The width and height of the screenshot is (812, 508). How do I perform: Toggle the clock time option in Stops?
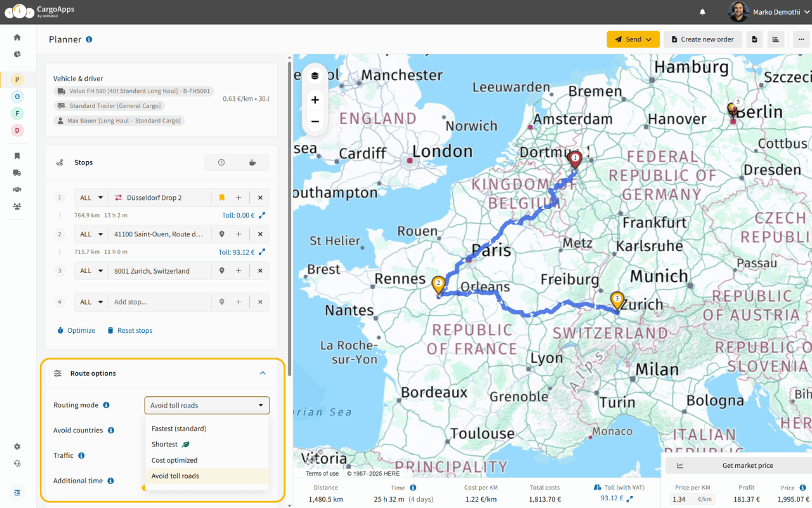[221, 163]
